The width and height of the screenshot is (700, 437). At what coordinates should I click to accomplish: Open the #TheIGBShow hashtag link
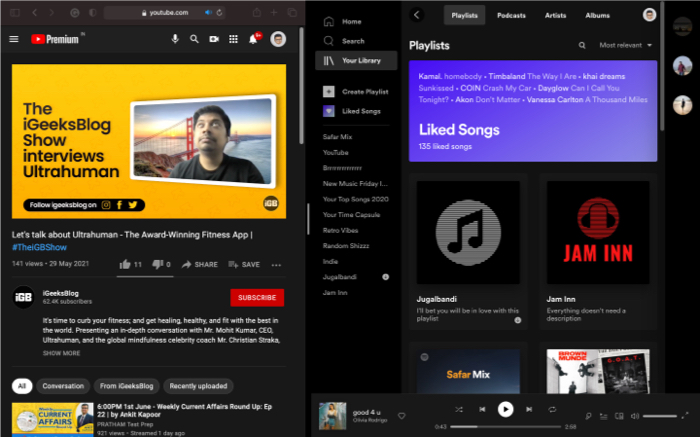(39, 247)
